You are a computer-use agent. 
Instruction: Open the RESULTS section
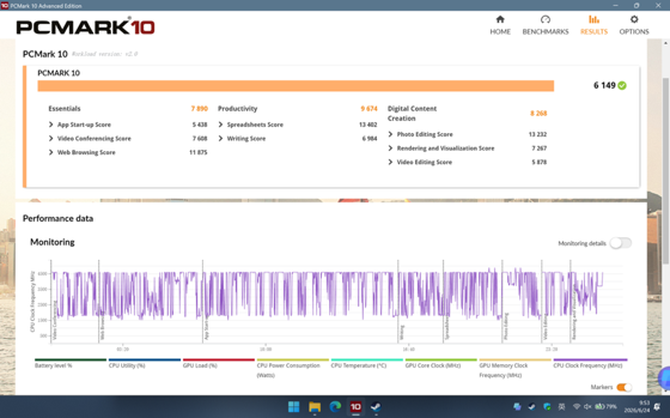point(594,25)
